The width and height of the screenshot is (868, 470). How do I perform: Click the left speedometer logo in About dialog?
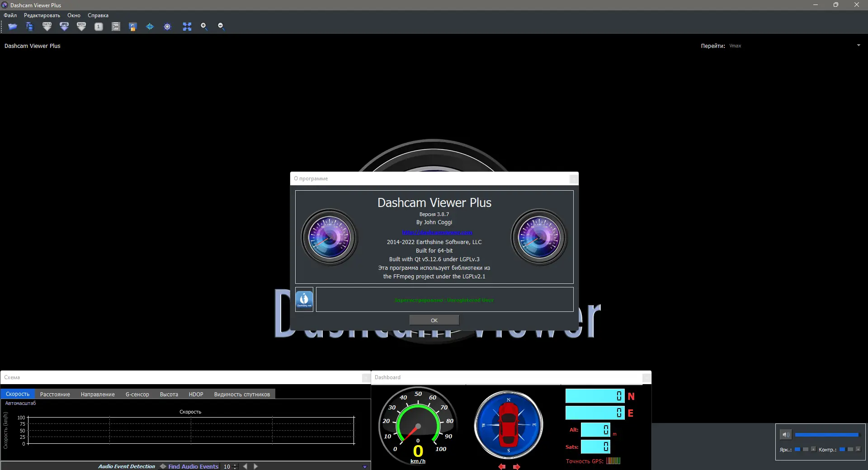(x=330, y=237)
